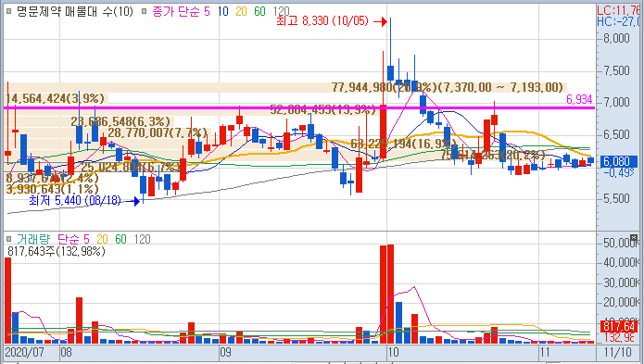Click the 23,686,548(6.3%) volume profile label
Image resolution: width=644 pixels, height=364 pixels.
click(x=120, y=122)
